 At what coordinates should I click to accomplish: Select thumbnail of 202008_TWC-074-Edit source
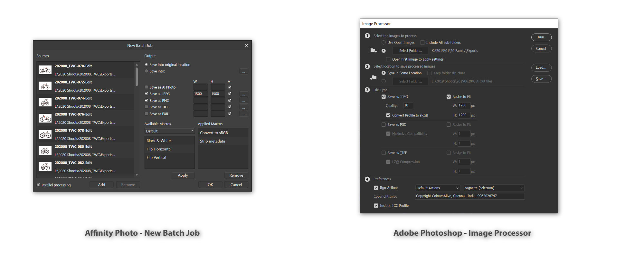45,102
